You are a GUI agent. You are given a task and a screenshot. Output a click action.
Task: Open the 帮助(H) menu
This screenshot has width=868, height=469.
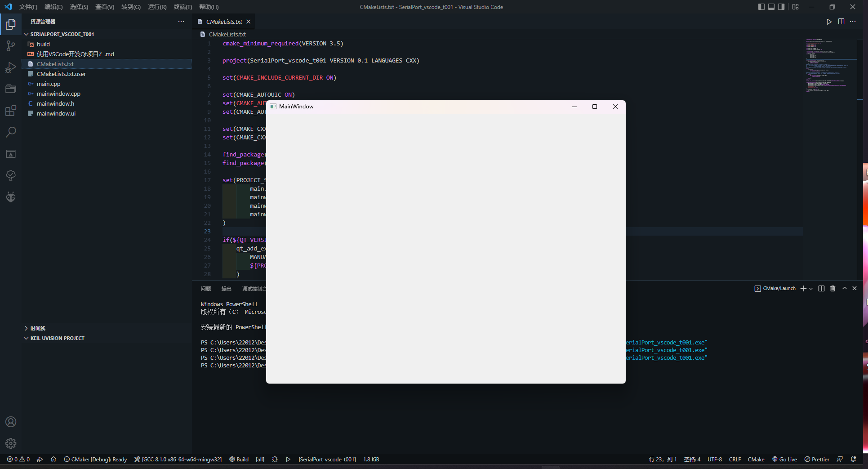tap(209, 7)
